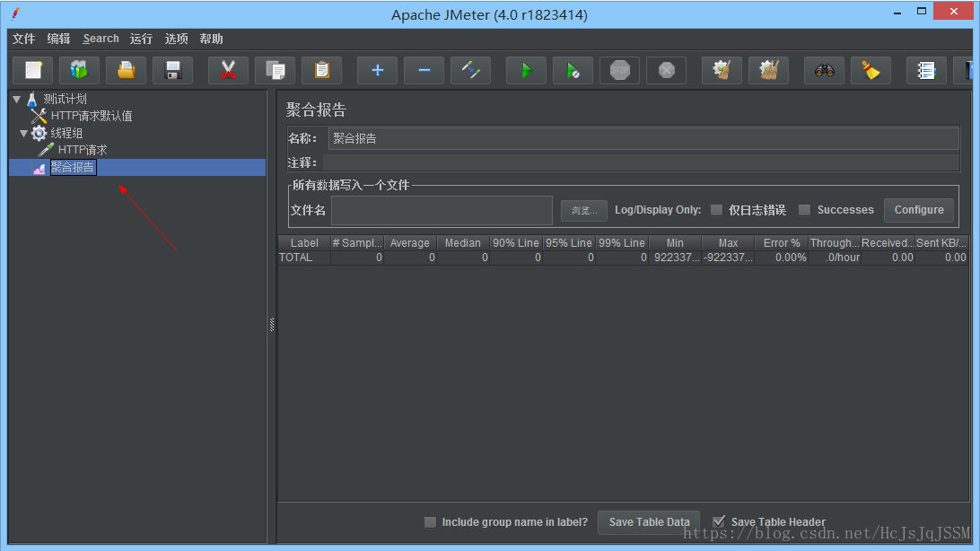980x551 pixels.
Task: Click the Configure button
Action: (x=919, y=210)
